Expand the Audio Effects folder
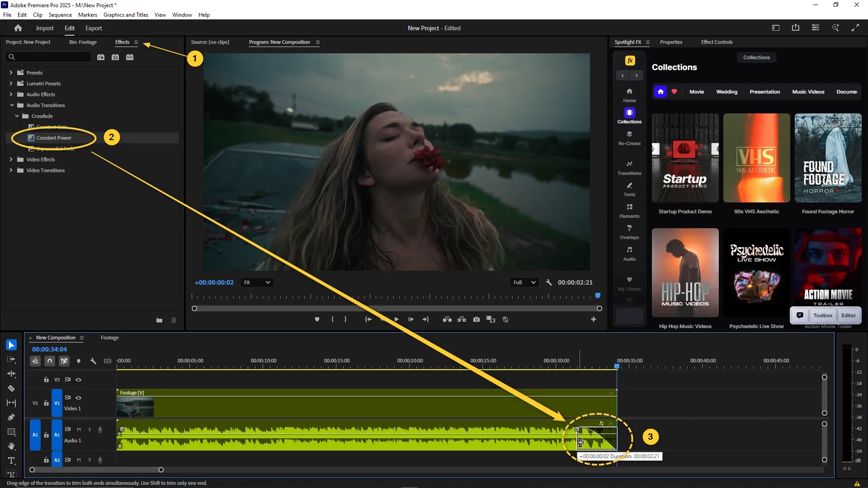Screen dimensions: 868x488 11,94
